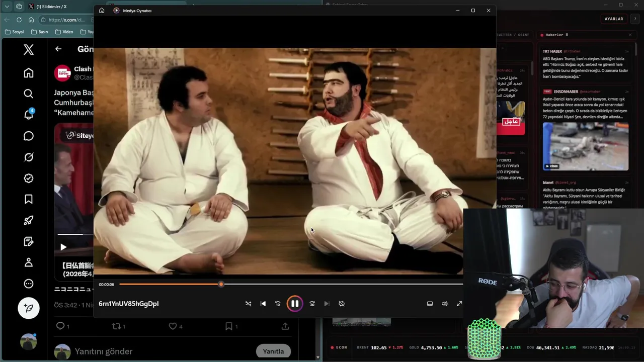Image resolution: width=644 pixels, height=362 pixels.
Task: Click the DOW ticker value
Action: click(x=548, y=347)
